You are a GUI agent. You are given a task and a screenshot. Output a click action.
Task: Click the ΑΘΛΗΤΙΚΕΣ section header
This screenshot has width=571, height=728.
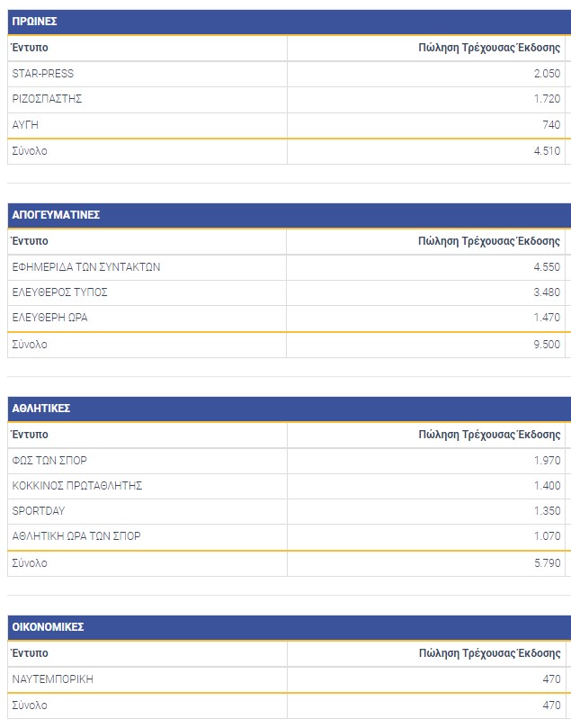pyautogui.click(x=41, y=409)
